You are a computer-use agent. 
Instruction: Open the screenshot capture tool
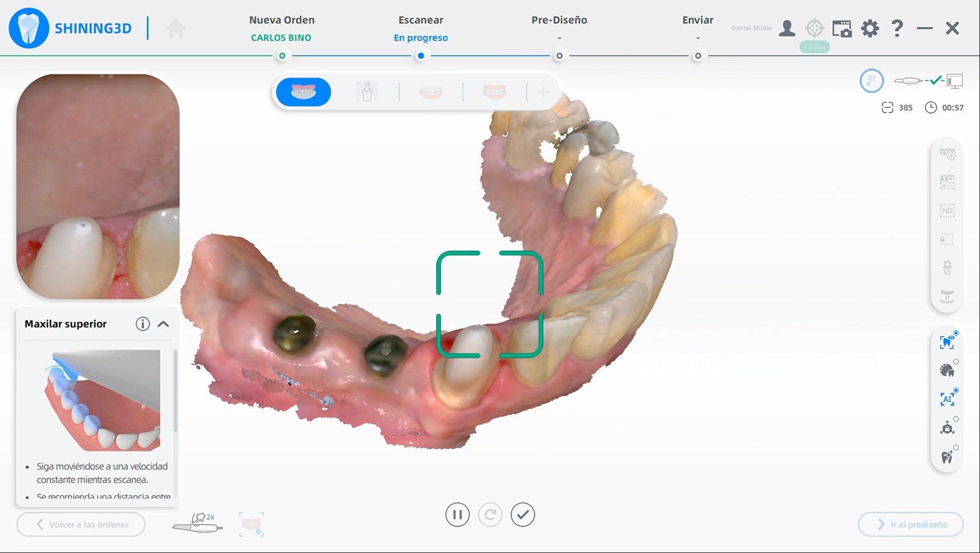tap(841, 28)
